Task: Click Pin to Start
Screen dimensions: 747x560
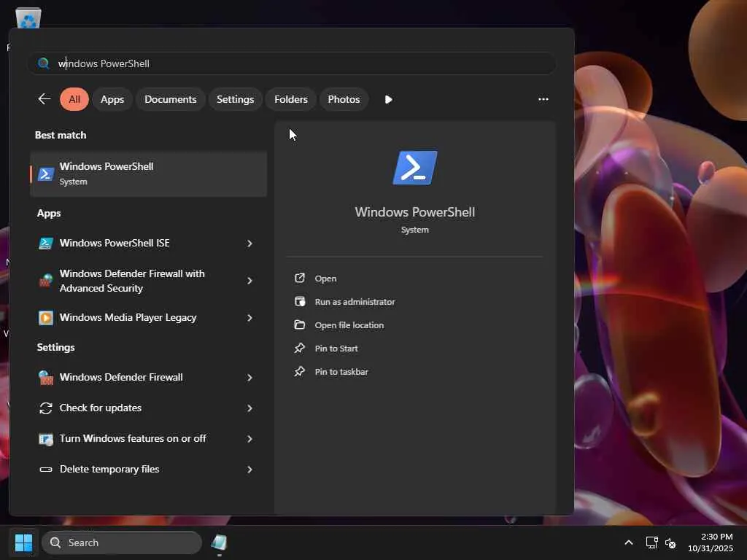Action: [x=336, y=349]
